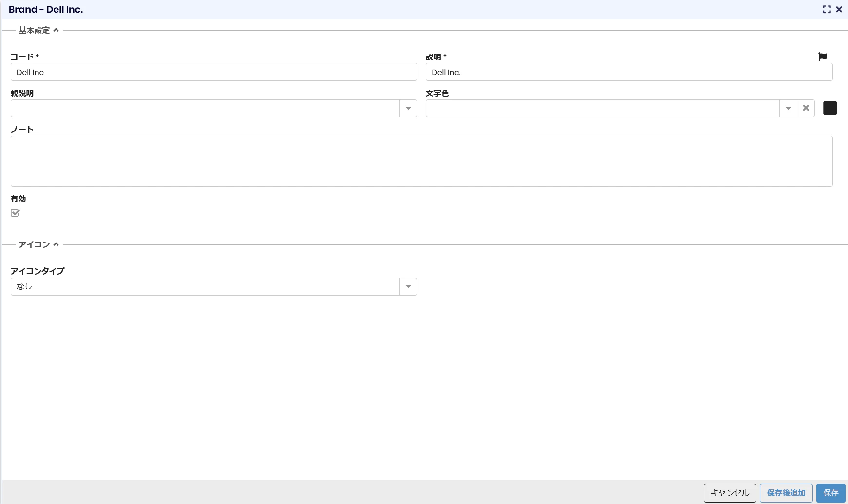The image size is (848, 504).
Task: Clear the 文字色 field with X
Action: [x=806, y=108]
